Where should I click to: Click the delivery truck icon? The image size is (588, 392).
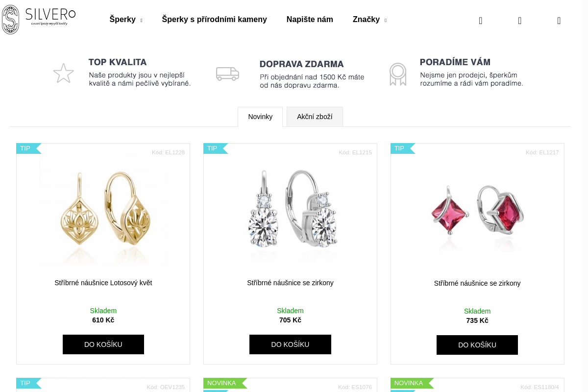(227, 73)
